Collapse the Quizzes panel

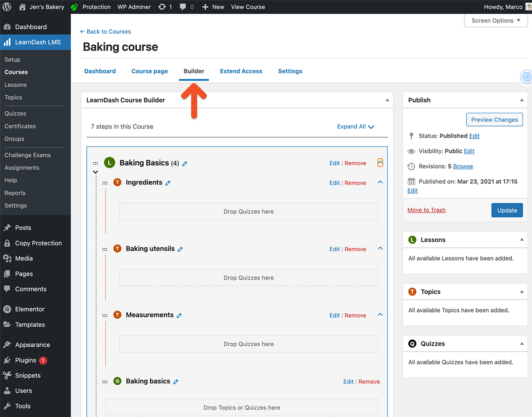pos(522,344)
